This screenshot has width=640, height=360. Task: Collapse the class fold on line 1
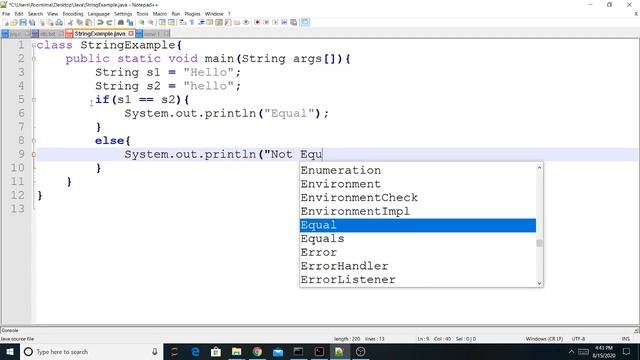(34, 45)
